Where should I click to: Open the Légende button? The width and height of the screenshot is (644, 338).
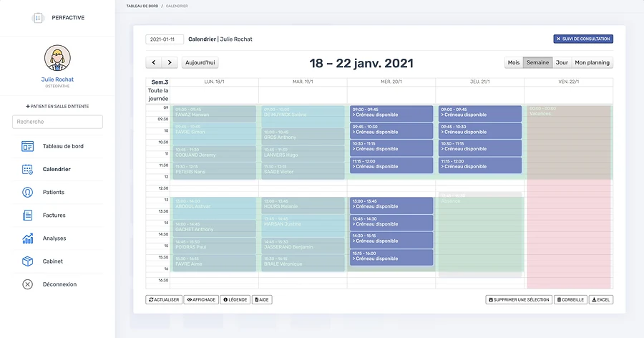point(235,300)
